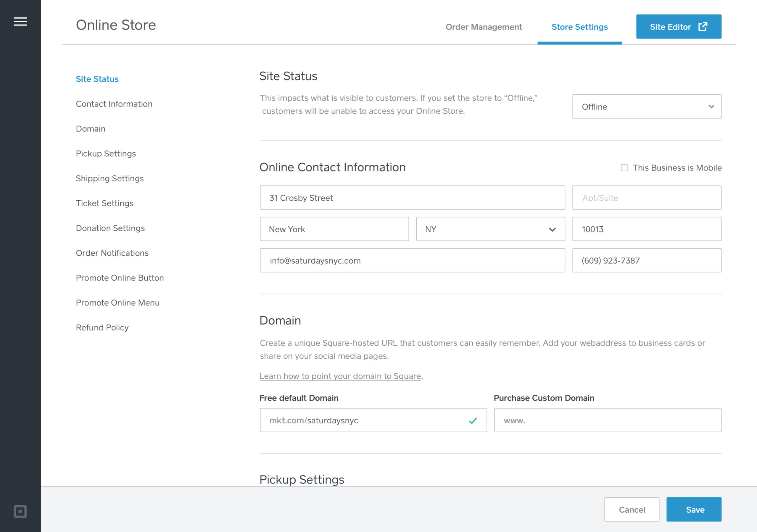Image resolution: width=757 pixels, height=532 pixels.
Task: Go to Shipping Settings in sidebar
Action: [x=109, y=178]
